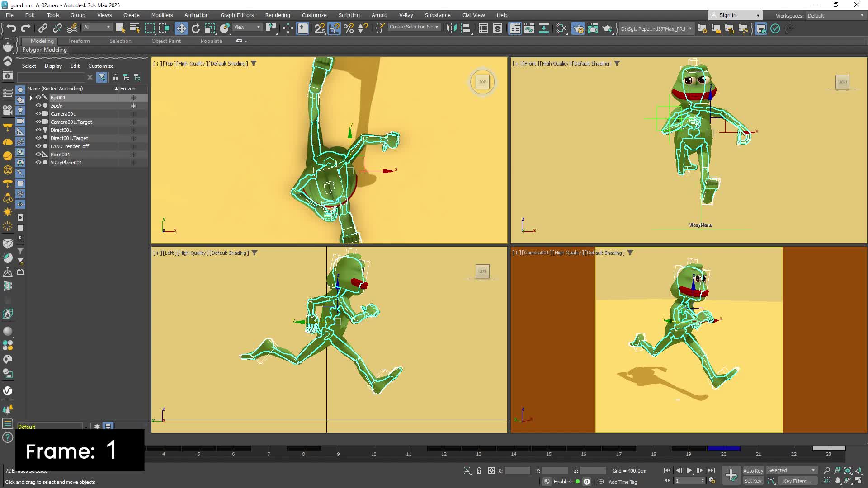Image resolution: width=868 pixels, height=488 pixels.
Task: Click the Key Filters button
Action: (x=797, y=481)
